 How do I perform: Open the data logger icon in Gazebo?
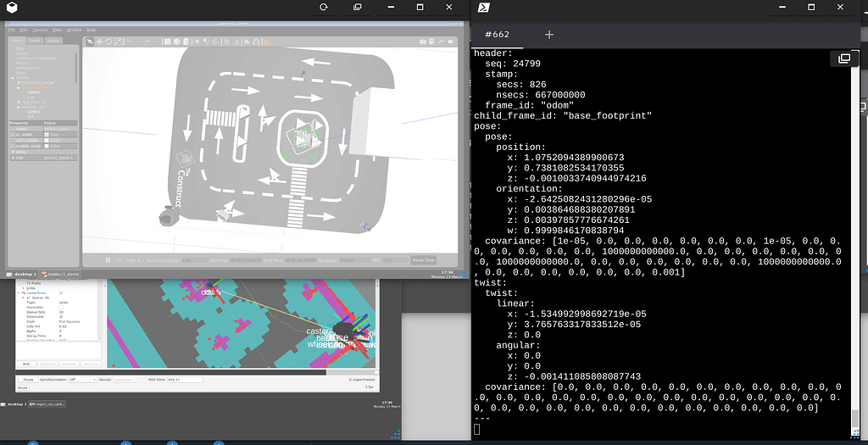[431, 42]
